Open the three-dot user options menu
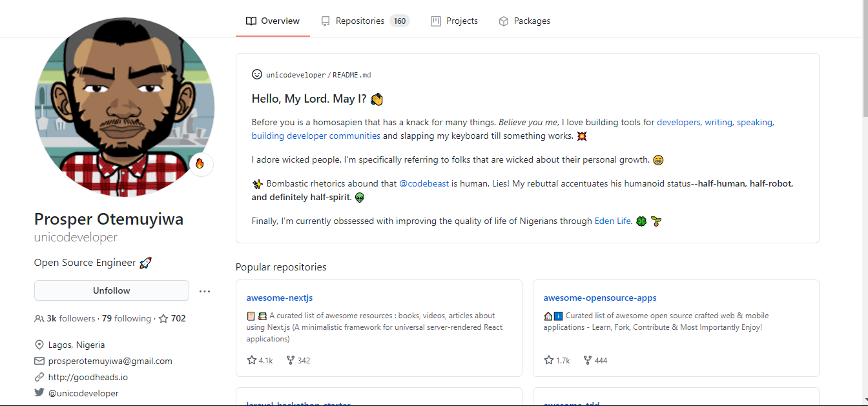 205,291
